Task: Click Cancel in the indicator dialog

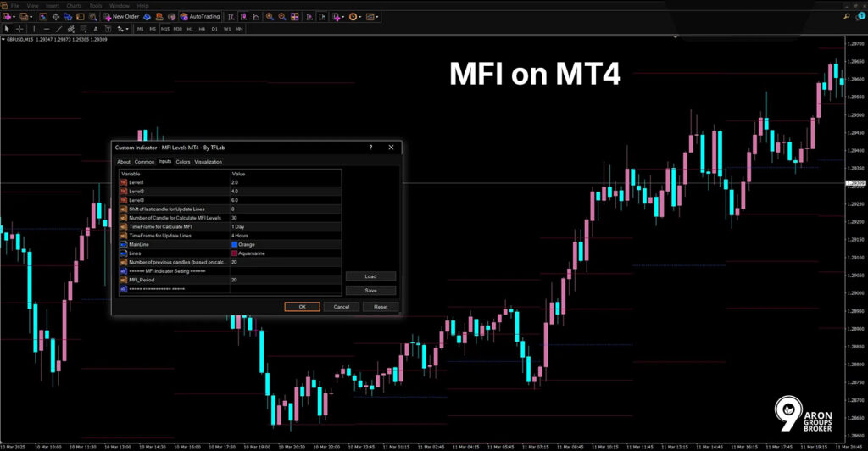Action: [342, 307]
